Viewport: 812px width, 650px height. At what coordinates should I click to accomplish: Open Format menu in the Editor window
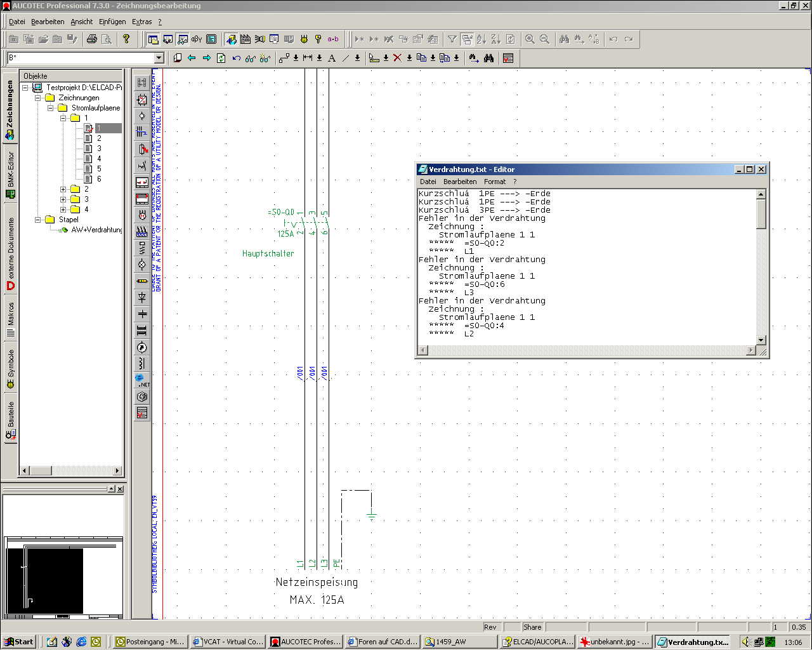coord(495,182)
